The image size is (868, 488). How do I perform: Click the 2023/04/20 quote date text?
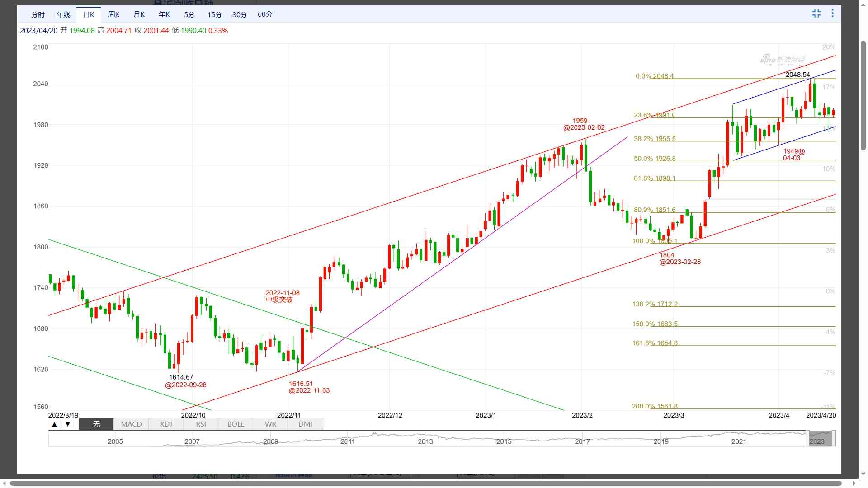(x=39, y=31)
